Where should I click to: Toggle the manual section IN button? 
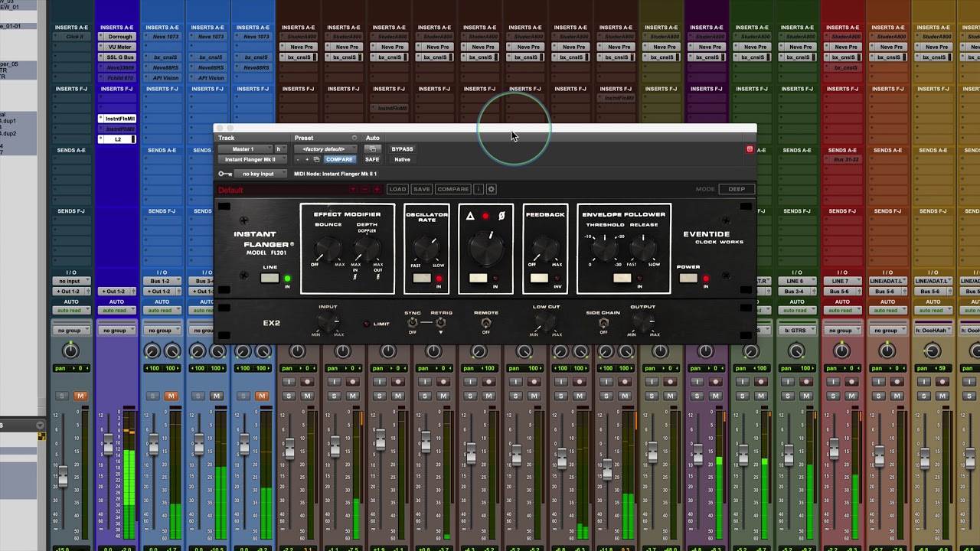coord(479,278)
